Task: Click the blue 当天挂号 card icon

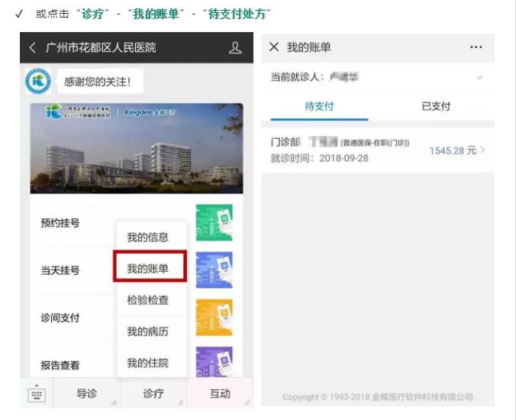Action: (214, 270)
